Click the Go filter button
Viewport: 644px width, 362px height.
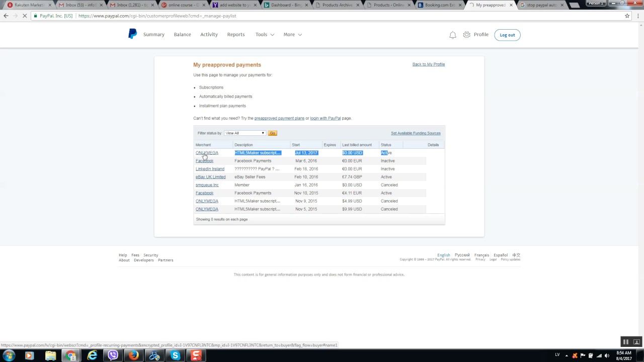pos(272,133)
